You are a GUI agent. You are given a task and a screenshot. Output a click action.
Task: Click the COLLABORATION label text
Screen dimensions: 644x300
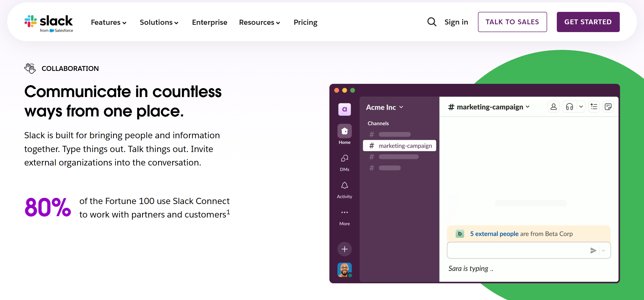[70, 68]
